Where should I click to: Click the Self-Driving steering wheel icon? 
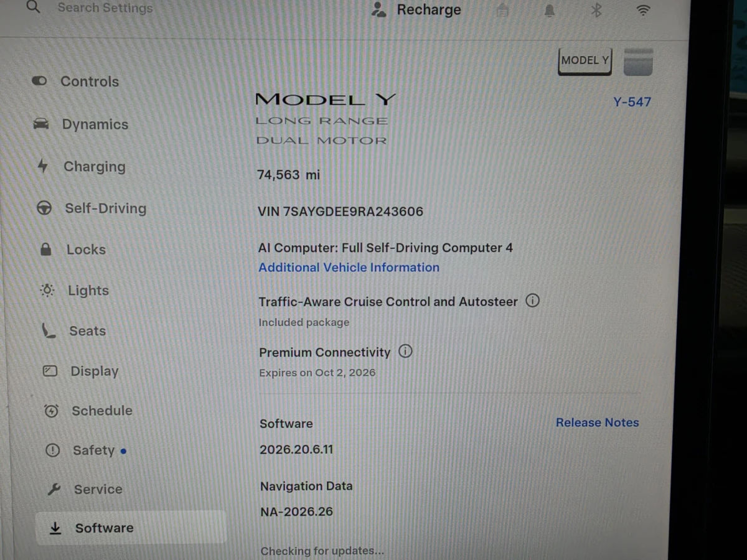pos(44,208)
